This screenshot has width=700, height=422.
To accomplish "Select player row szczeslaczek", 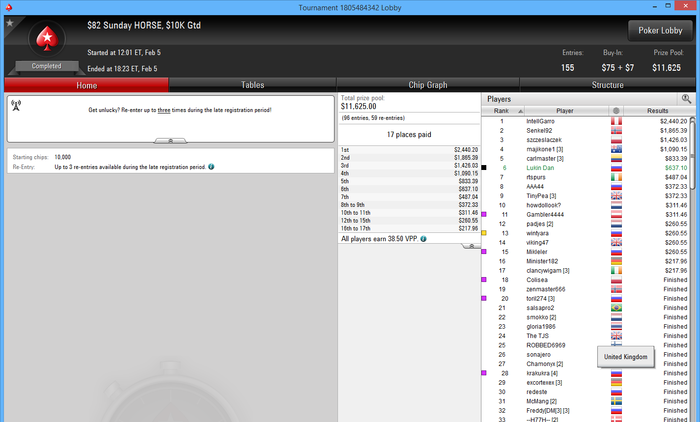I will coord(586,140).
